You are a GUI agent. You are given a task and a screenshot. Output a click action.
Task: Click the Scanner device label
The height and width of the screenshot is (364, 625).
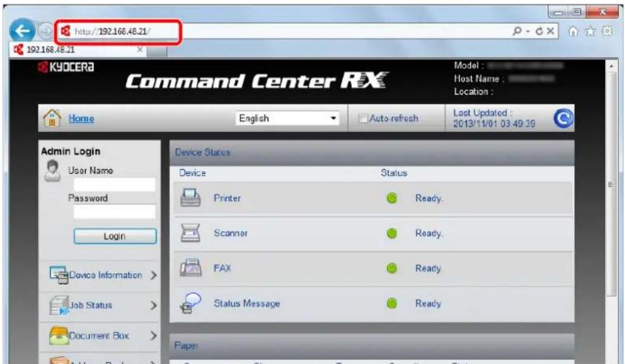tap(230, 233)
